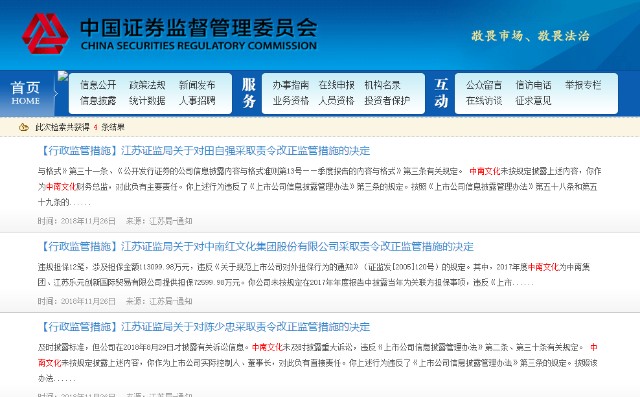The image size is (640, 397).
Task: Open 公众留言 interaction link
Action: coord(484,85)
